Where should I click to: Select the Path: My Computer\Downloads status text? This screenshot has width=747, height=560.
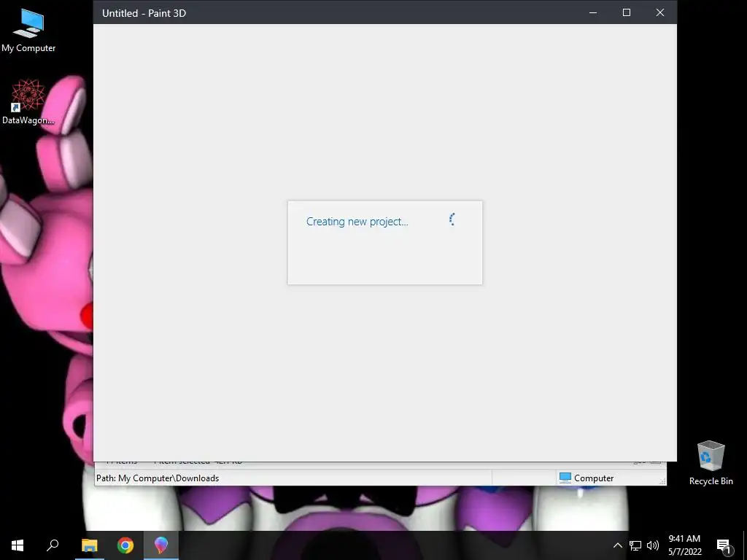coord(158,478)
